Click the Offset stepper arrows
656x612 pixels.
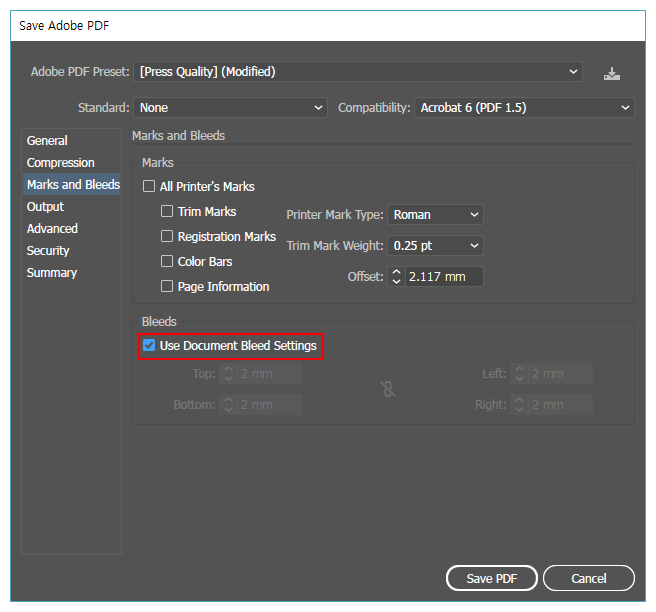tap(396, 277)
